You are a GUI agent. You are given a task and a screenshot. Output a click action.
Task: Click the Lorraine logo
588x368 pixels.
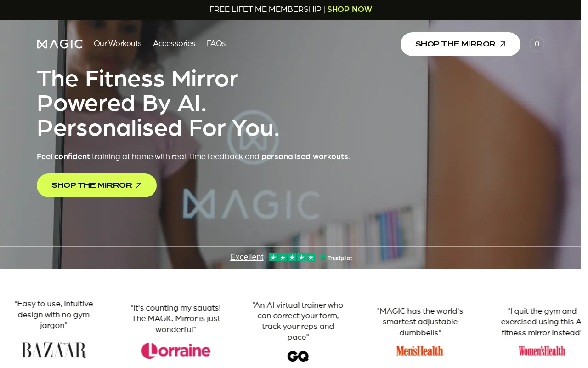click(x=176, y=351)
